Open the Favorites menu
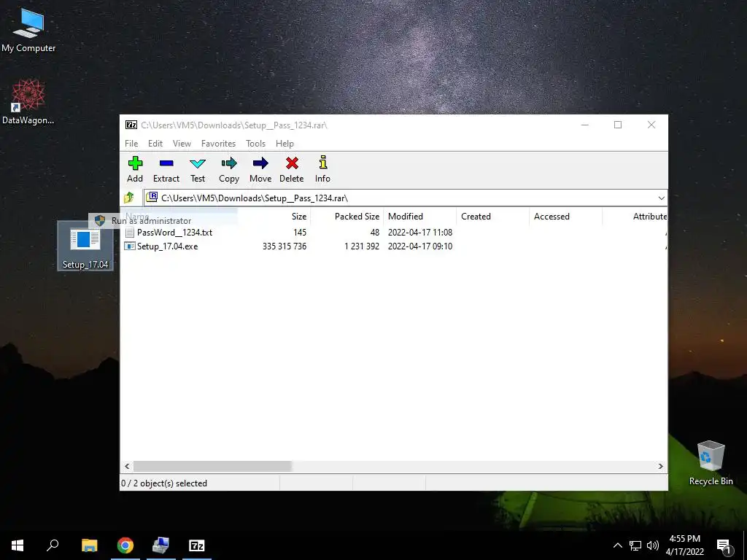This screenshot has width=747, height=560. [219, 144]
